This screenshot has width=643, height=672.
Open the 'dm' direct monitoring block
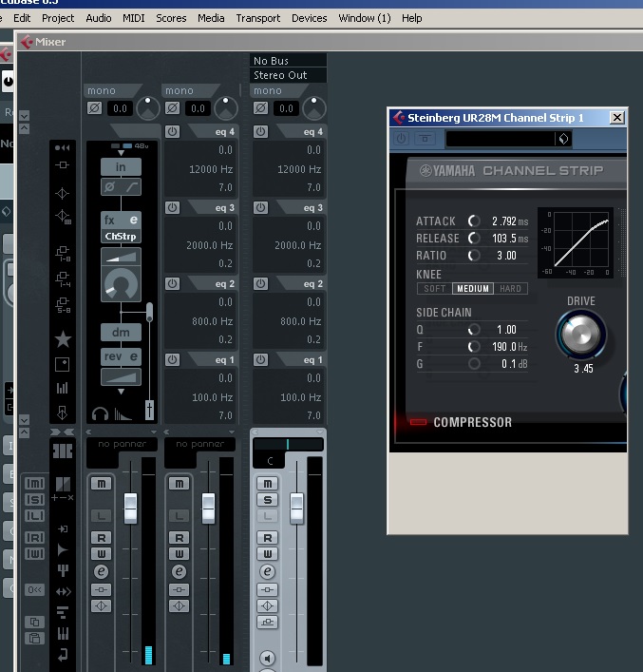[x=121, y=332]
